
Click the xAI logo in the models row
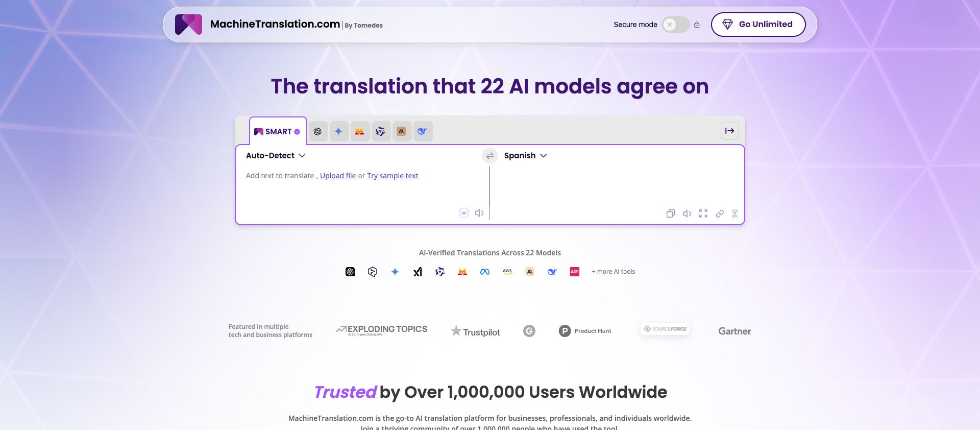click(x=418, y=272)
